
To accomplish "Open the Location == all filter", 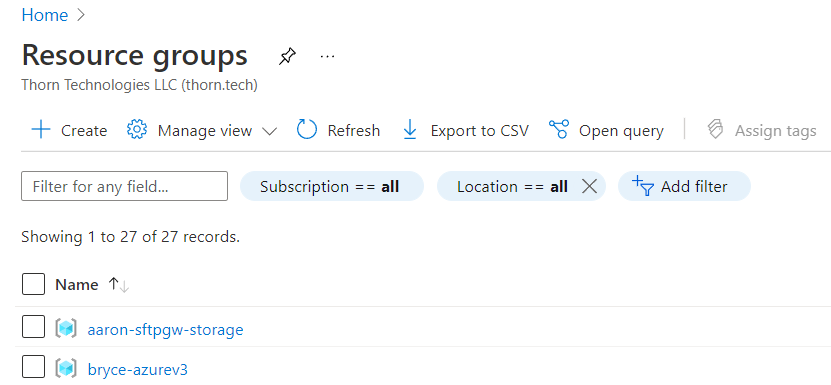I will [512, 186].
